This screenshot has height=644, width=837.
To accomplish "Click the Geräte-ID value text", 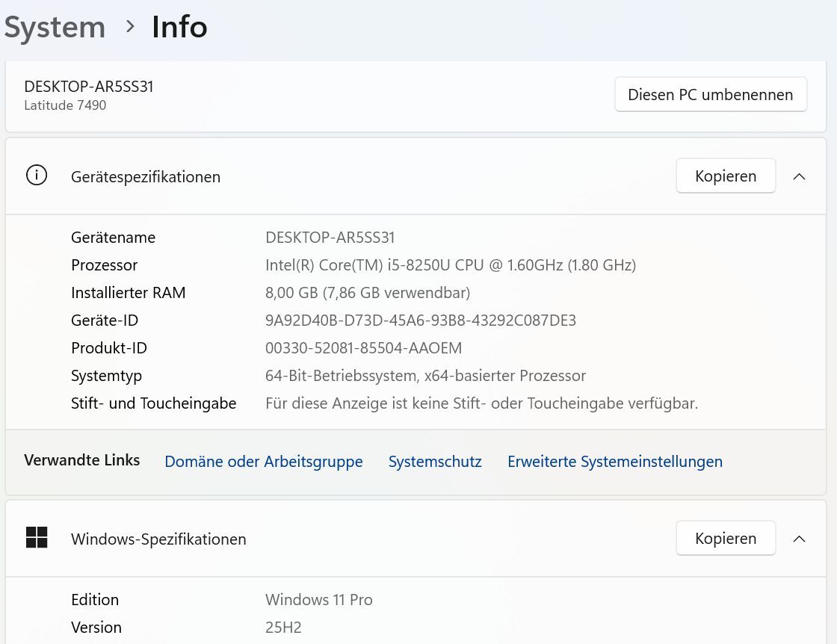I will pos(421,321).
